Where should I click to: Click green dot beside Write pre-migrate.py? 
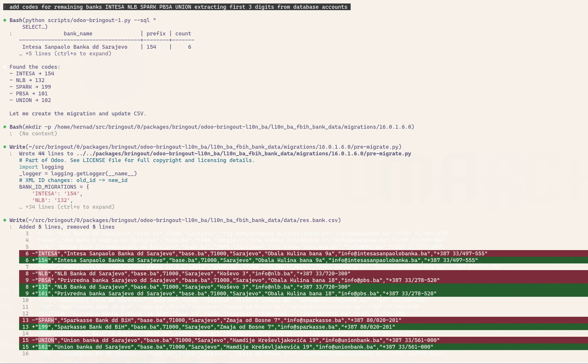click(5, 147)
